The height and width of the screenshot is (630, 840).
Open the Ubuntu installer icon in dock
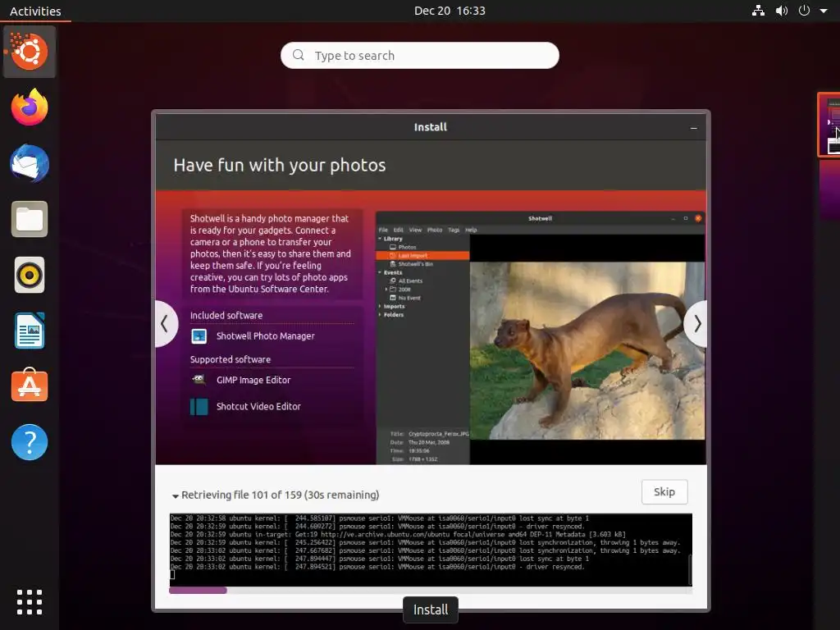tap(30, 52)
